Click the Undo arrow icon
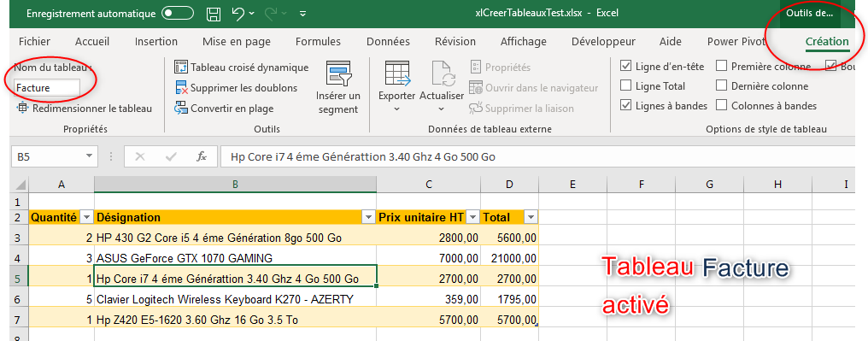 238,14
